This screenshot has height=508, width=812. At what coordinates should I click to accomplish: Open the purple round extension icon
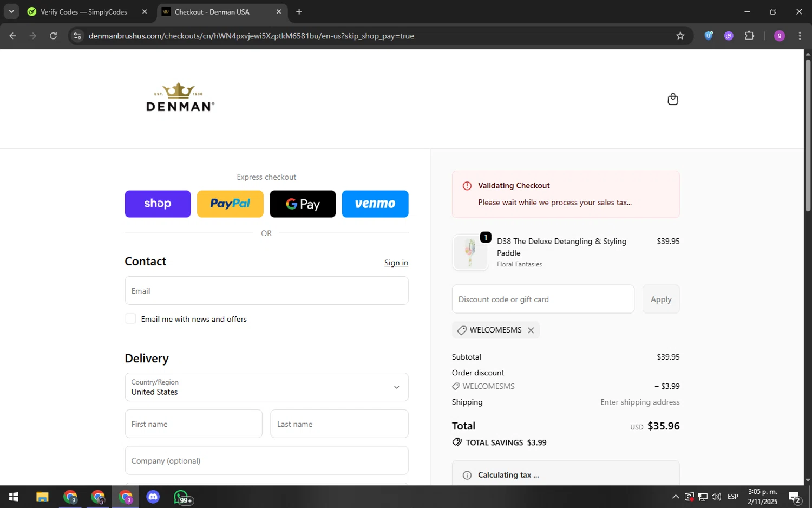pyautogui.click(x=729, y=36)
